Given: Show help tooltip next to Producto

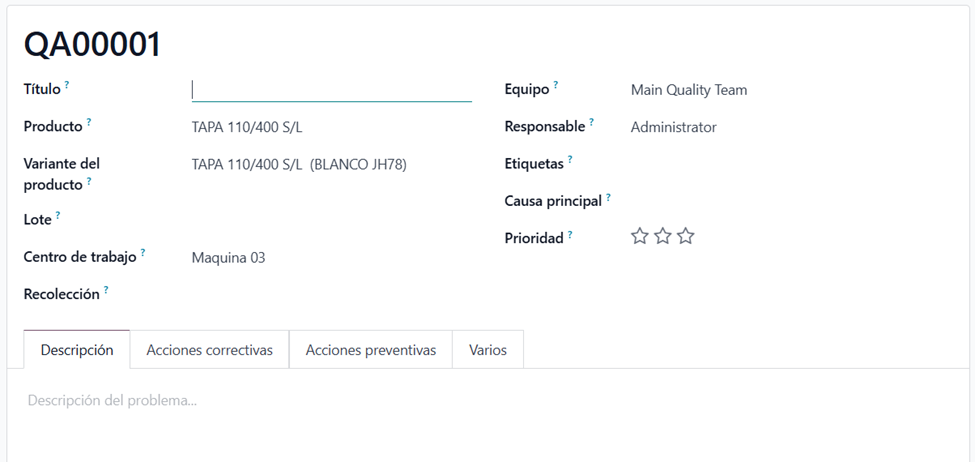Looking at the screenshot, I should click(x=89, y=122).
